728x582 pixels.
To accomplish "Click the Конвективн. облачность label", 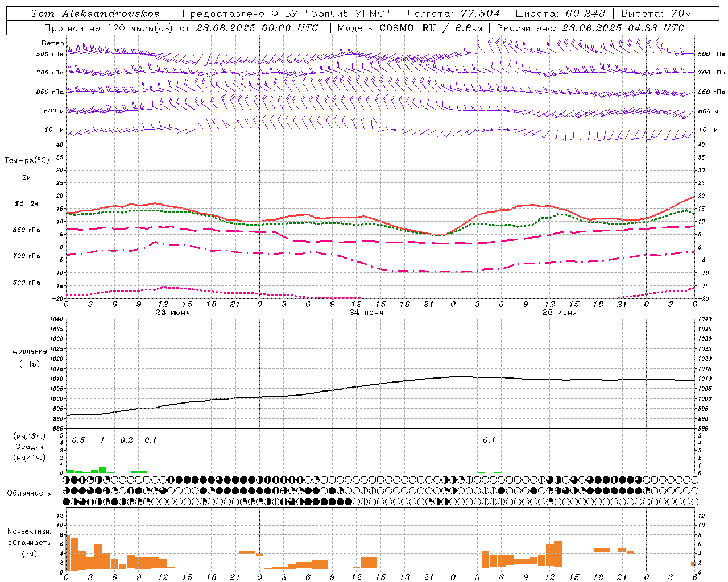I will [29, 542].
